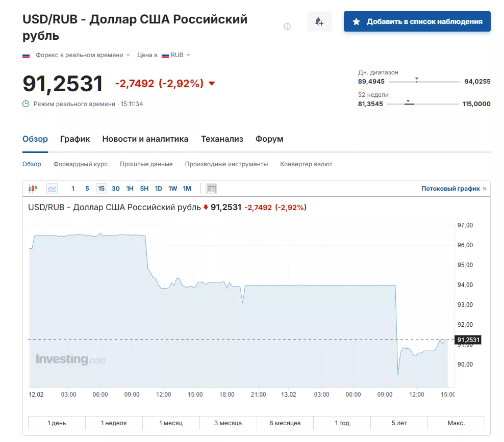
Task: Click the bell icon to create an alert
Action: click(319, 21)
